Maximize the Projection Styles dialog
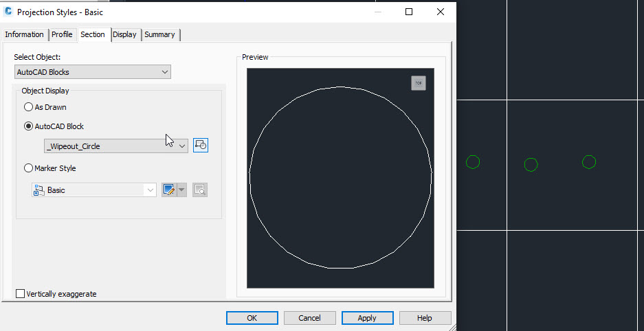Image resolution: width=644 pixels, height=331 pixels. (409, 12)
